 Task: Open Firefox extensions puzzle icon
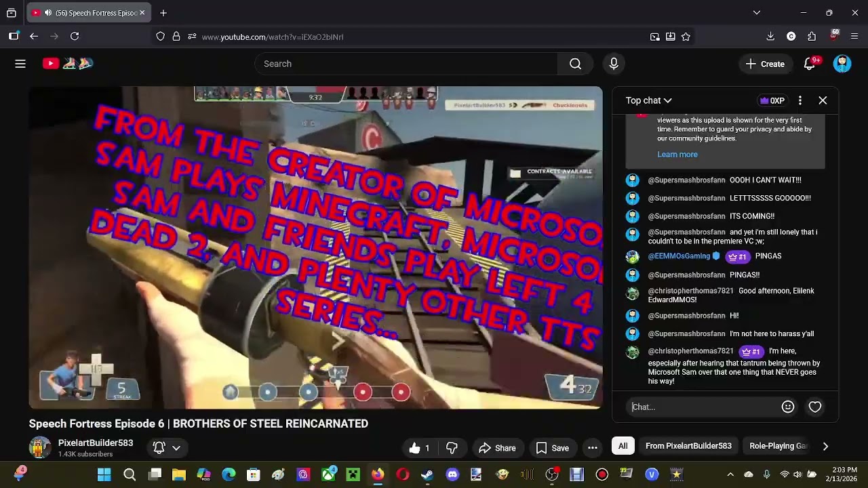click(812, 37)
